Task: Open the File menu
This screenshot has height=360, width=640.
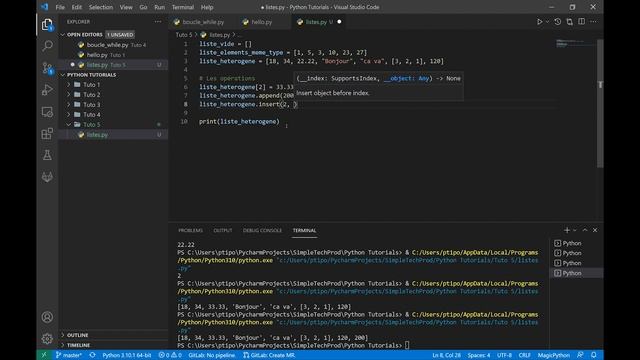Action: (60, 7)
